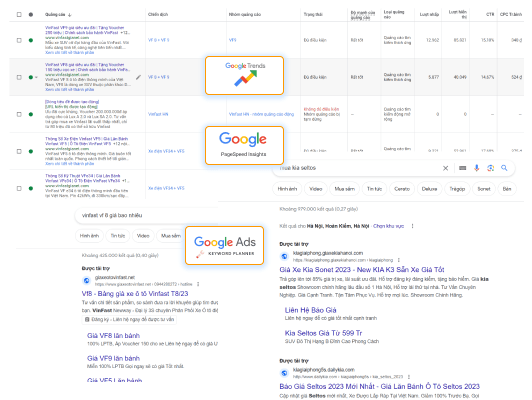532x400 pixels.
Task: Select the 'Sonet' filter chip
Action: tap(483, 189)
